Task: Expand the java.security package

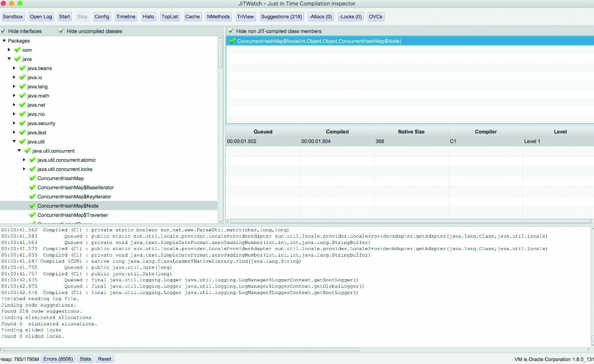Action: 14,123
